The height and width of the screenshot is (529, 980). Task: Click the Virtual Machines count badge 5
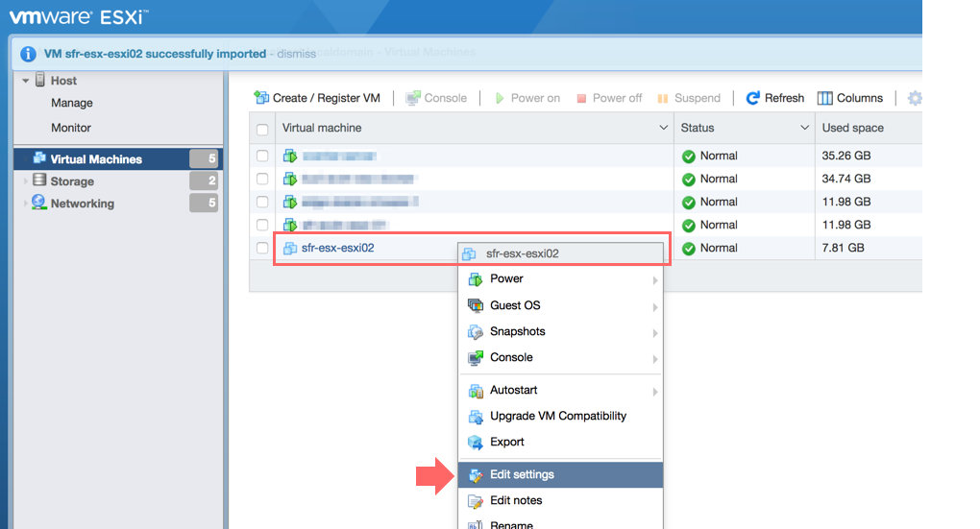[x=204, y=158]
